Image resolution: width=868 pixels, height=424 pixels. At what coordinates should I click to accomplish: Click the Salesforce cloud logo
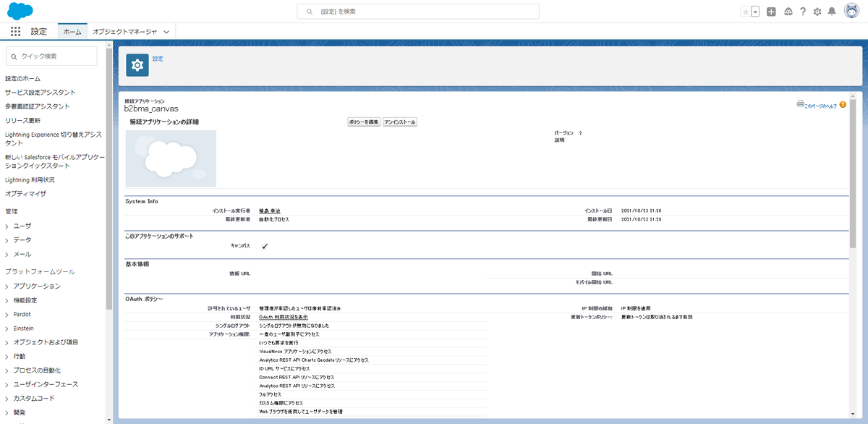pyautogui.click(x=20, y=10)
